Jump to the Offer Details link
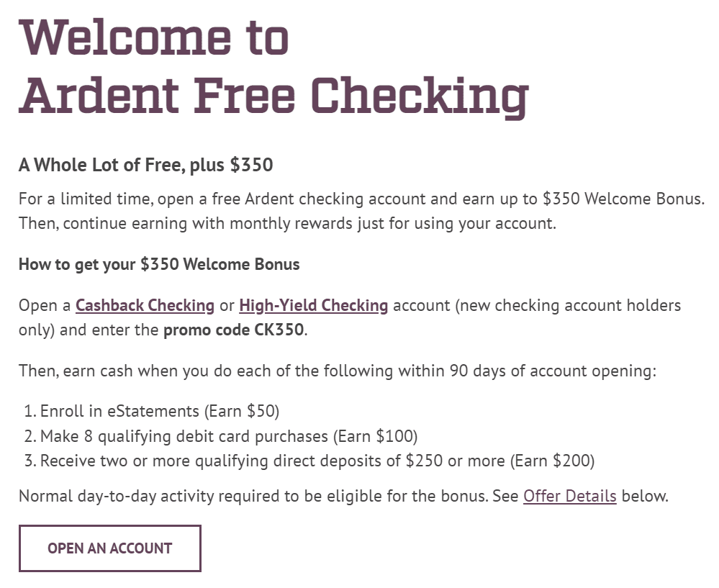The height and width of the screenshot is (588, 719). point(570,497)
